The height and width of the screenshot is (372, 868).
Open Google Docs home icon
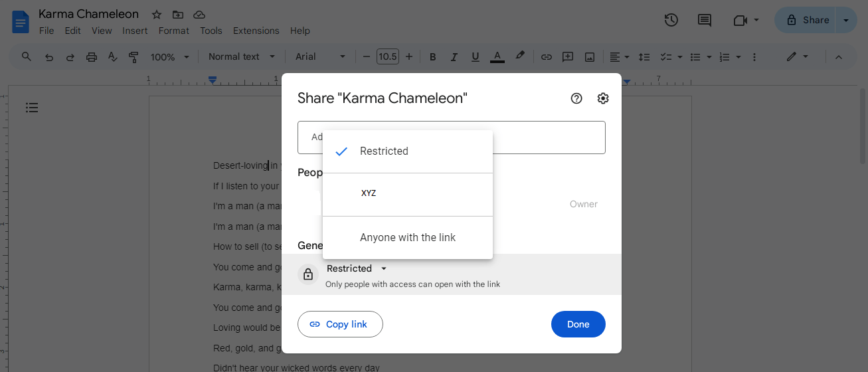pos(21,23)
